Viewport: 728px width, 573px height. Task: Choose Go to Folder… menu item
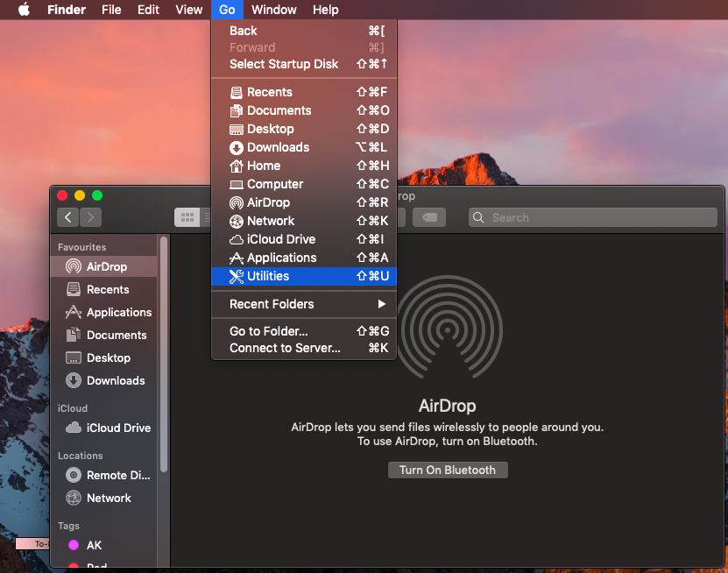(x=304, y=331)
